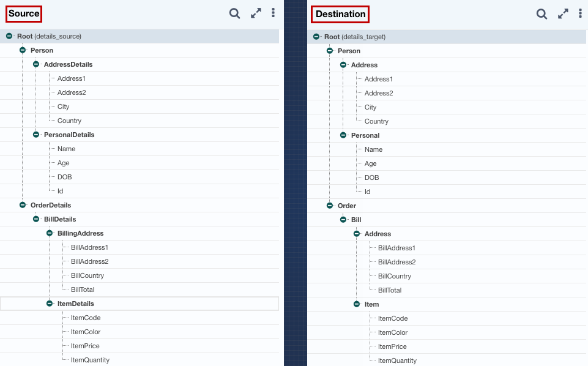Click the Destination panel title
588x366 pixels.
point(340,14)
